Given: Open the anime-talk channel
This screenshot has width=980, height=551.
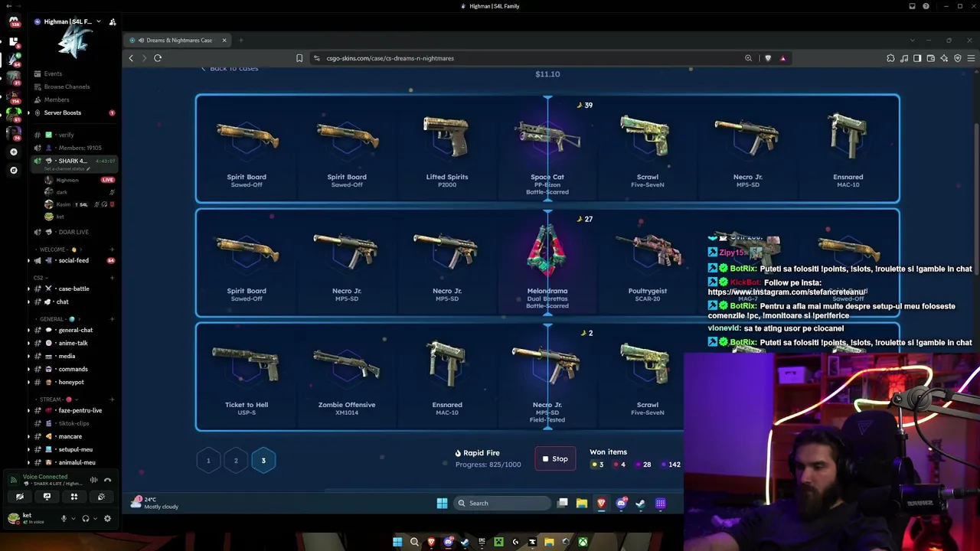Looking at the screenshot, I should click(x=73, y=343).
